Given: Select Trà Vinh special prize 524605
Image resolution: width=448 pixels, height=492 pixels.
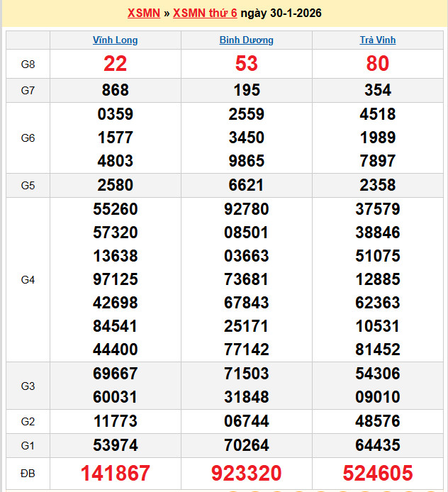Looking at the screenshot, I should click(377, 473).
